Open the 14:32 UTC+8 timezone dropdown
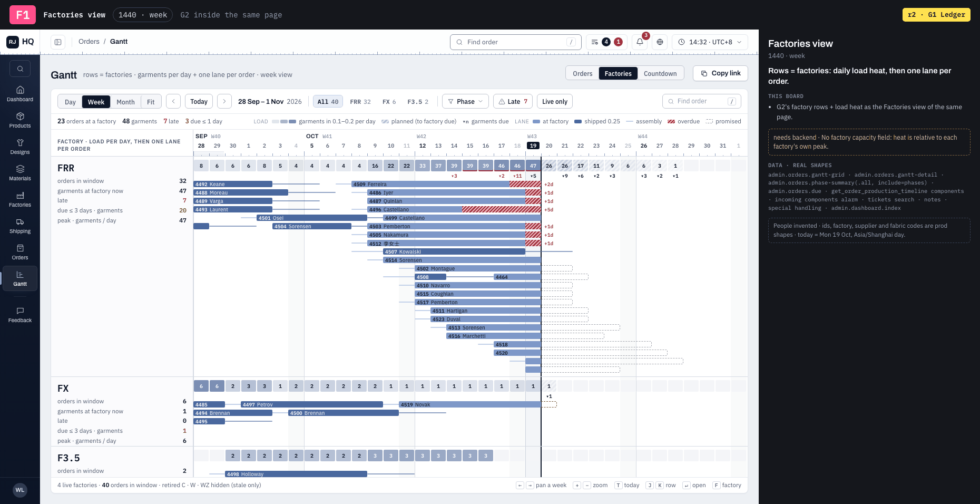Image resolution: width=980 pixels, height=504 pixels. (710, 42)
